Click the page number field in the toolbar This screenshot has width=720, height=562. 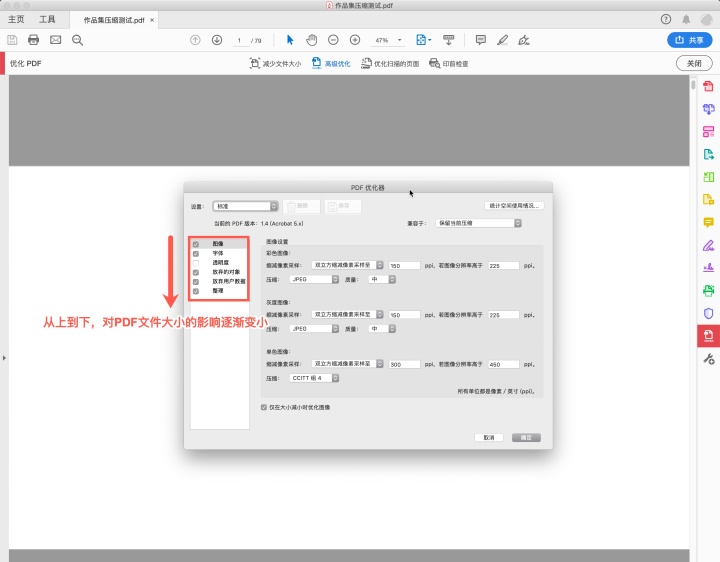tap(240, 40)
